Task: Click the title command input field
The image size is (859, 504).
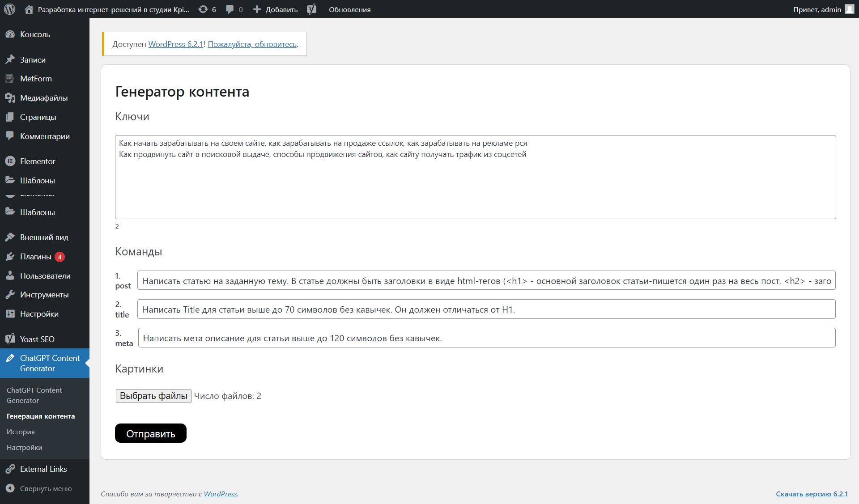Action: point(486,309)
